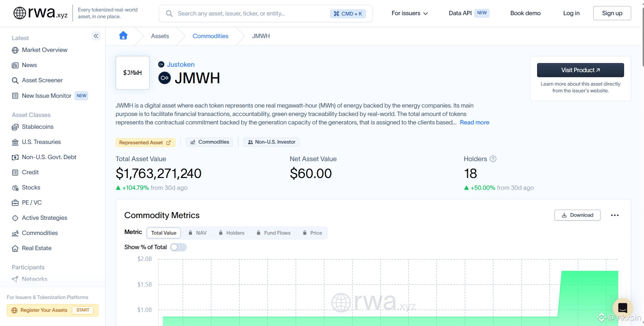
Task: Click the Holders count 18
Action: pyautogui.click(x=470, y=173)
